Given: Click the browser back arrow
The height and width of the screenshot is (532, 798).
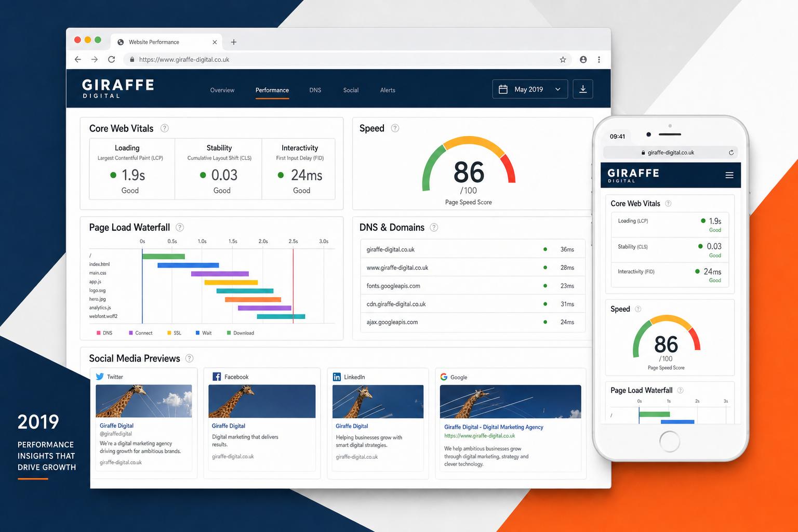Looking at the screenshot, I should point(78,60).
